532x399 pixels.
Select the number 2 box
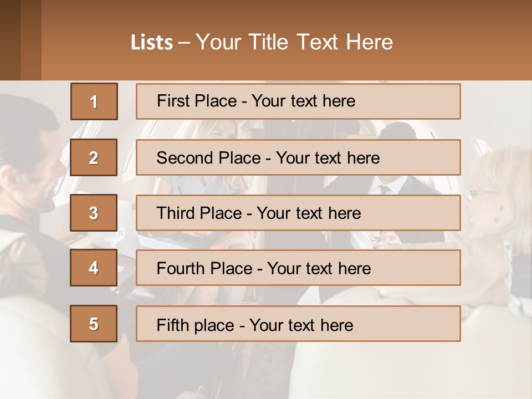click(x=94, y=157)
